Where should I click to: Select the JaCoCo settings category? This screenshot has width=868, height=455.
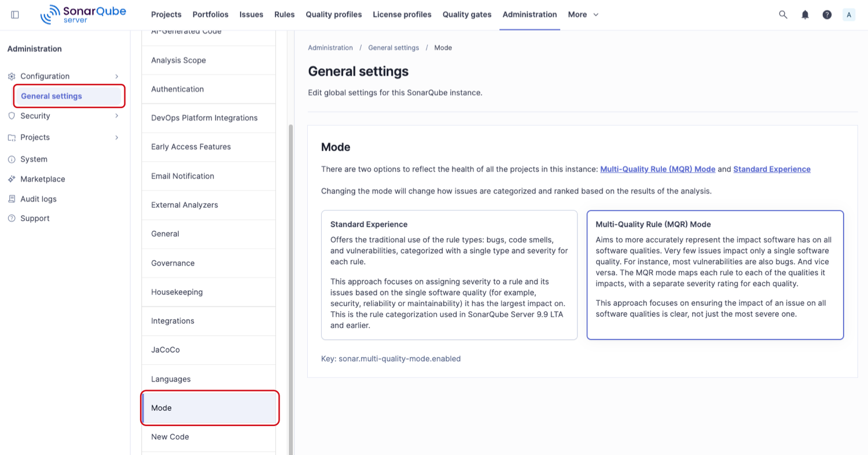[x=208, y=350]
